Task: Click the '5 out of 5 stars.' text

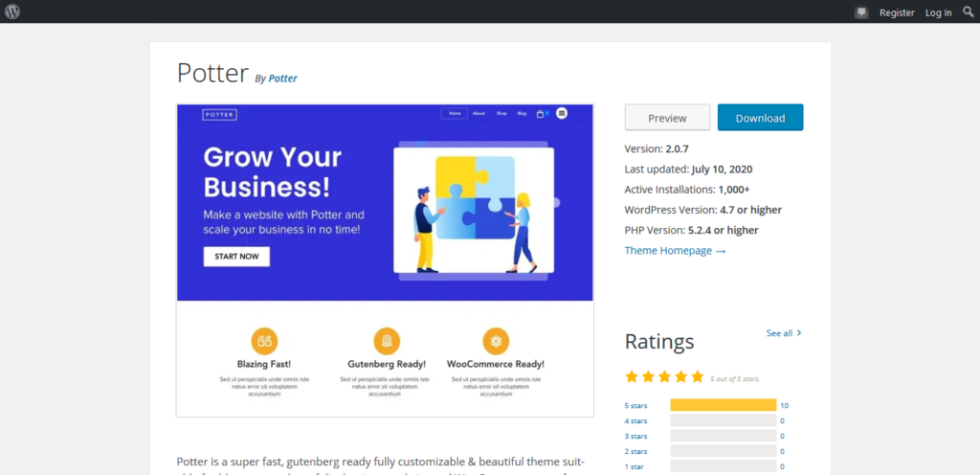Action: coord(735,378)
